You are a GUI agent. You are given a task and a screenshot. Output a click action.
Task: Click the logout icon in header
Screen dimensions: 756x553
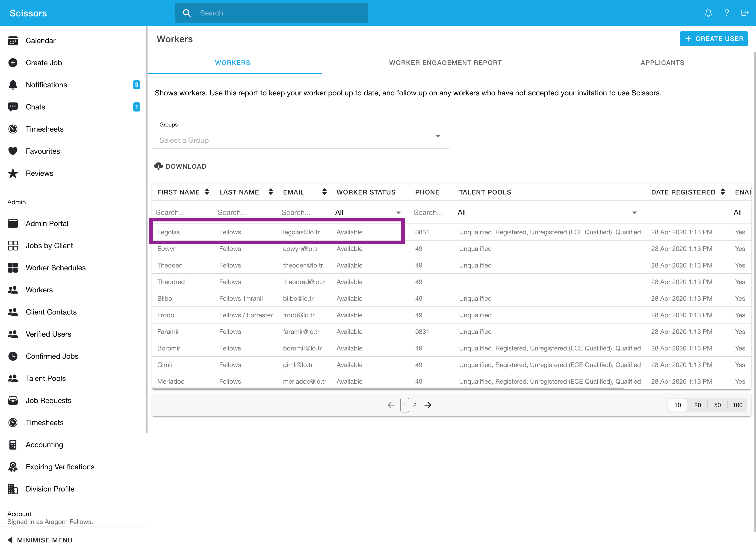[x=745, y=13]
